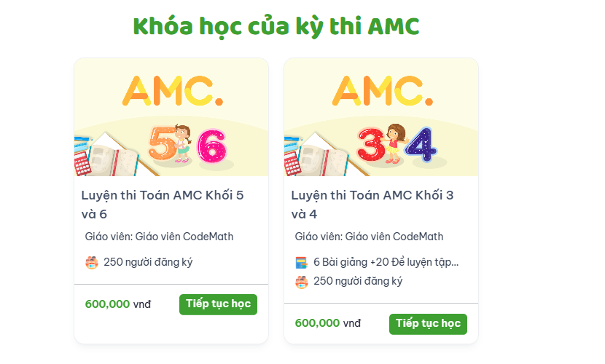Click the text 6 Bài giảng +20 Đề luyện tập

[386, 262]
